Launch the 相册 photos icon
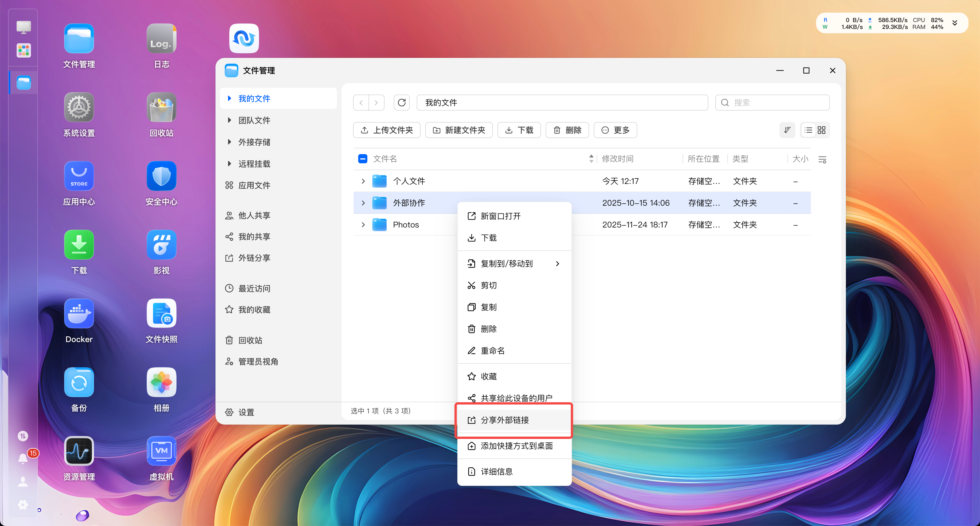The image size is (980, 526). click(161, 382)
